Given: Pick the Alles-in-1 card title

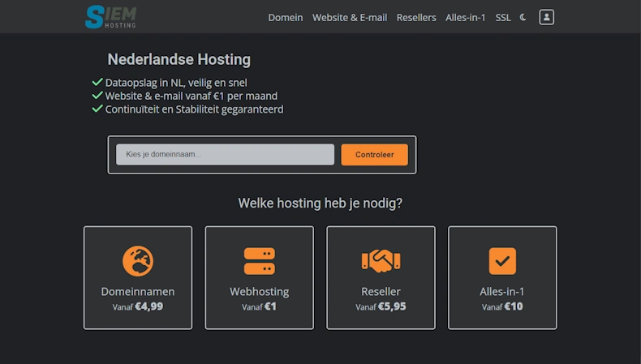Looking at the screenshot, I should pyautogui.click(x=502, y=292).
